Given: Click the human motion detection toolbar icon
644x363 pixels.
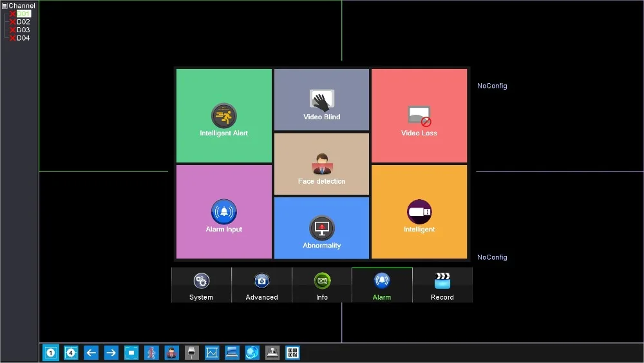Looking at the screenshot, I should coord(151,353).
